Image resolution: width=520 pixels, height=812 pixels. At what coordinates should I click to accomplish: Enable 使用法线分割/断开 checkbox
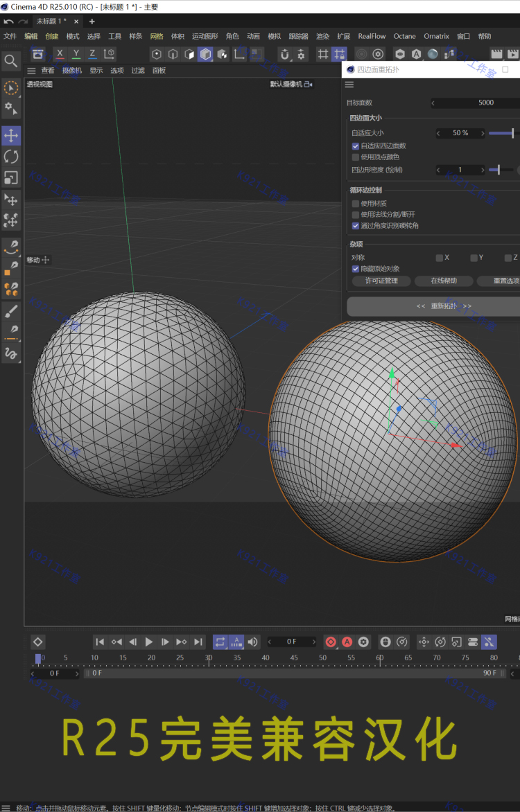point(356,214)
